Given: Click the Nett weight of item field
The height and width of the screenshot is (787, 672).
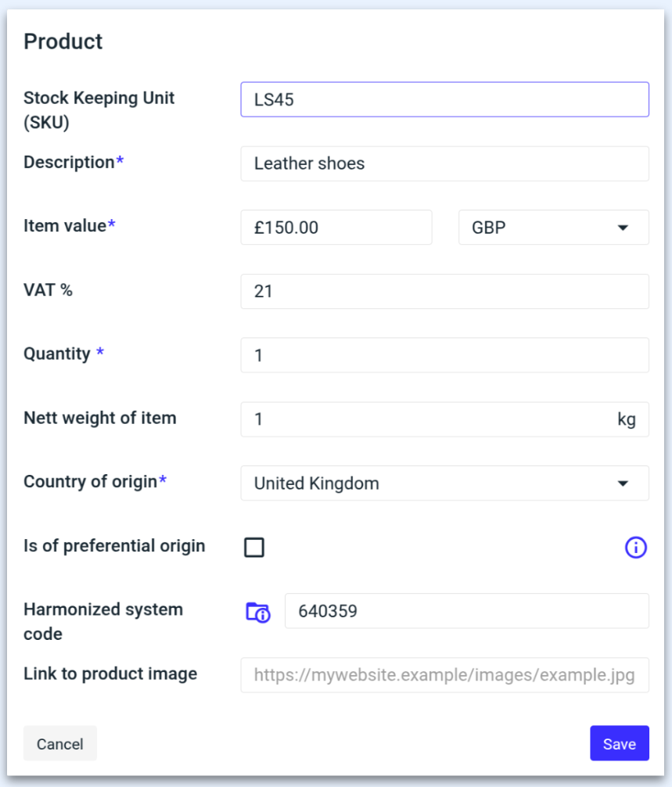Looking at the screenshot, I should [426, 419].
